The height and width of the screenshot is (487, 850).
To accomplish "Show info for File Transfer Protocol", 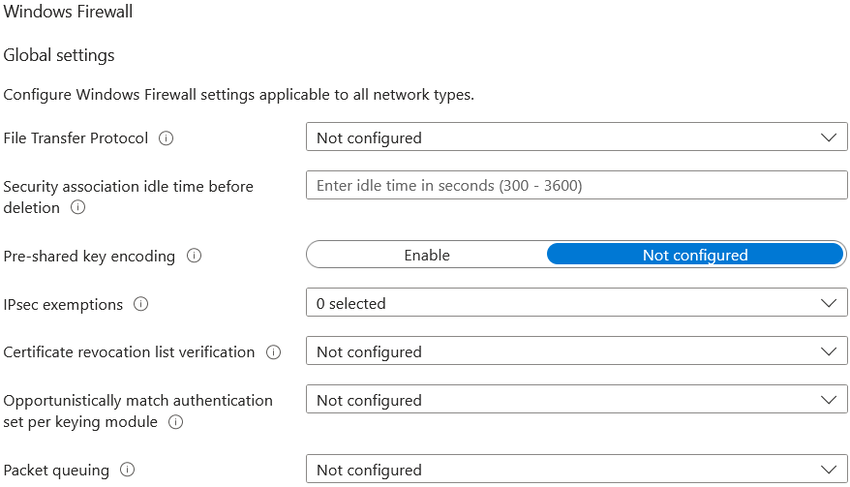I will (166, 138).
